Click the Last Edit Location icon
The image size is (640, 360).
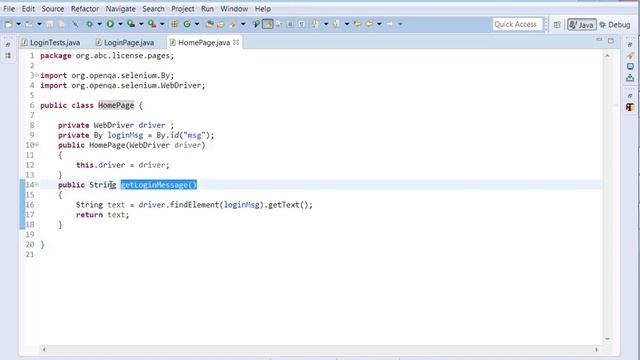point(358,24)
